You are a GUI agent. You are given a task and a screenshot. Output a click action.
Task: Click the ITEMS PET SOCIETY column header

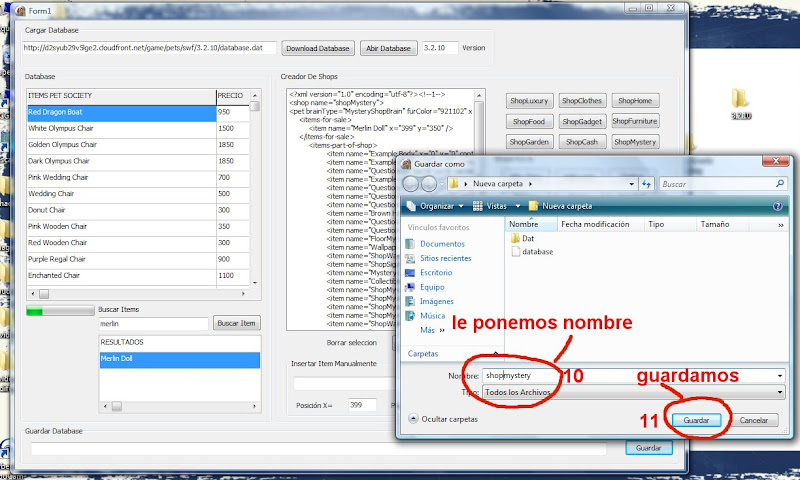click(121, 96)
